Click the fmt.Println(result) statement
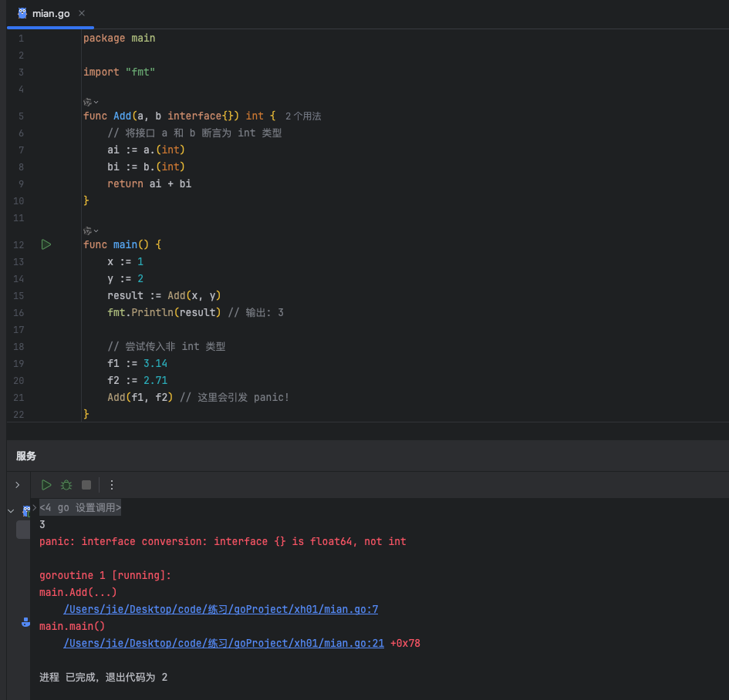This screenshot has width=729, height=700. tap(164, 312)
